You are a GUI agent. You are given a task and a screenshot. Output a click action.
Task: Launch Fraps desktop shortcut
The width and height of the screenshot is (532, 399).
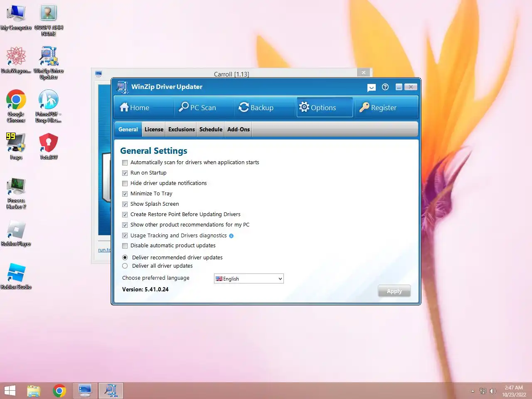pos(16,146)
